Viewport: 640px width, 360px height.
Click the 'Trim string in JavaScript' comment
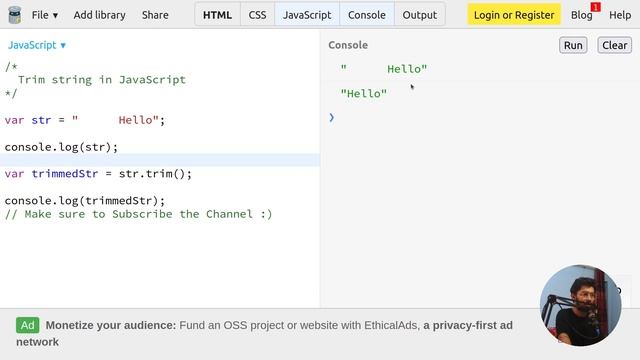coord(102,80)
